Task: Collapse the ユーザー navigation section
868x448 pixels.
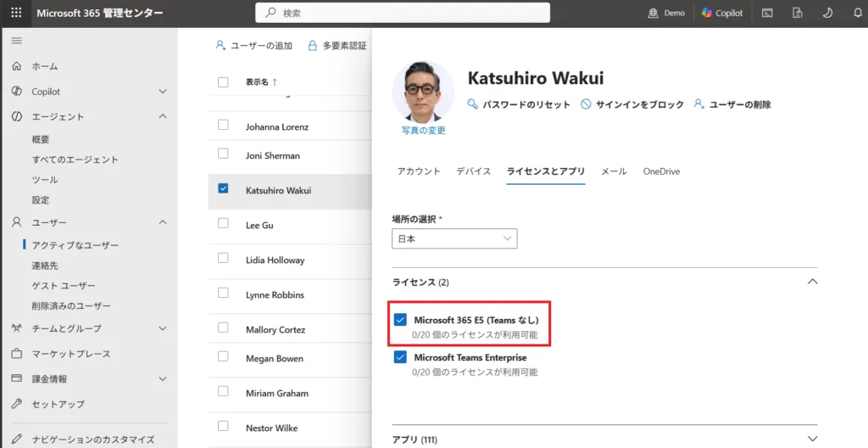Action: click(x=163, y=222)
